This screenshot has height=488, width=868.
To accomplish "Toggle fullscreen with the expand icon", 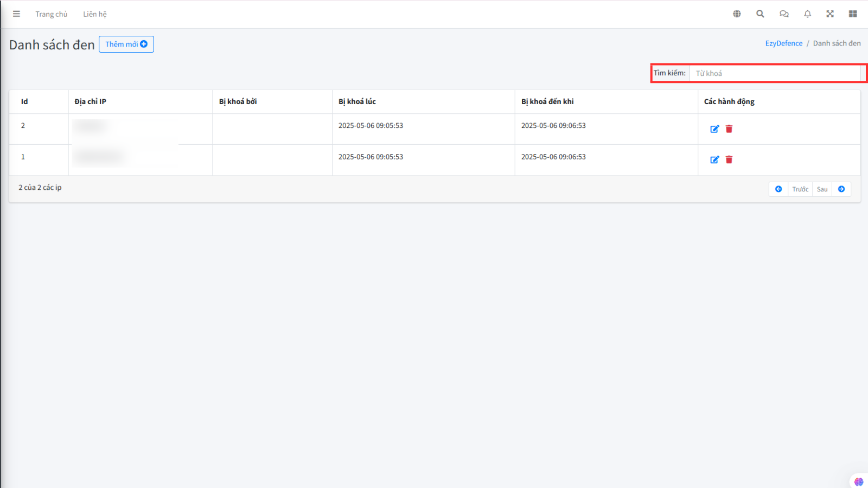I will pos(830,14).
